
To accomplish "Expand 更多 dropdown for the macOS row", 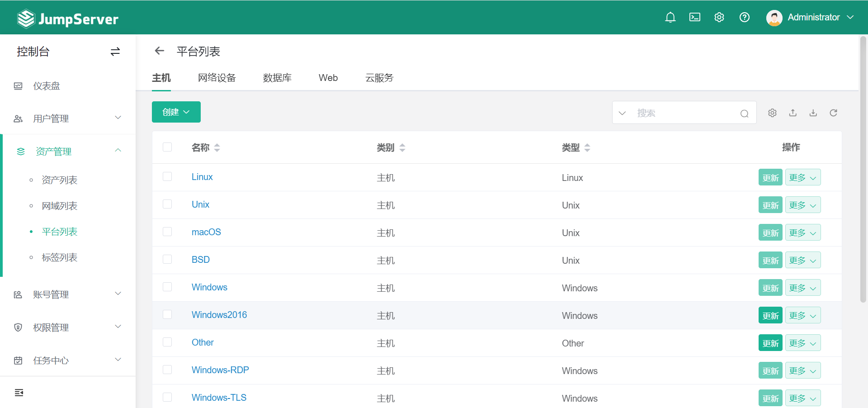I will [802, 233].
